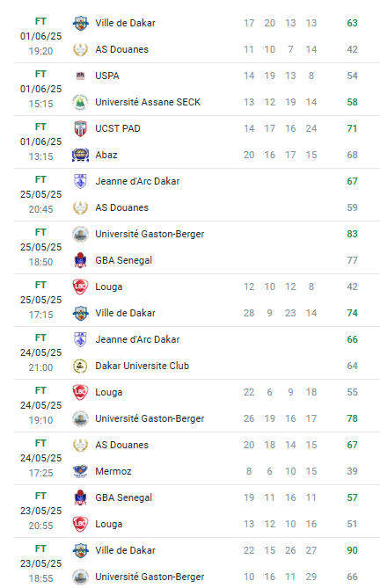
Task: Click the Abaz team logo
Action: pyautogui.click(x=80, y=155)
